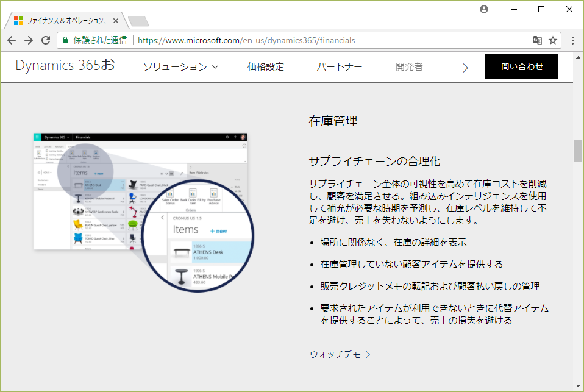The height and width of the screenshot is (392, 584).
Task: Select the ファイナンス＆オペレーション browser tab
Action: (66, 21)
